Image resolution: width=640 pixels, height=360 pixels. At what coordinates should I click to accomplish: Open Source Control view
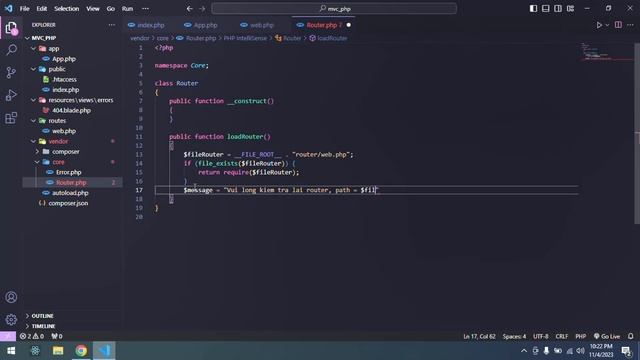(11, 73)
